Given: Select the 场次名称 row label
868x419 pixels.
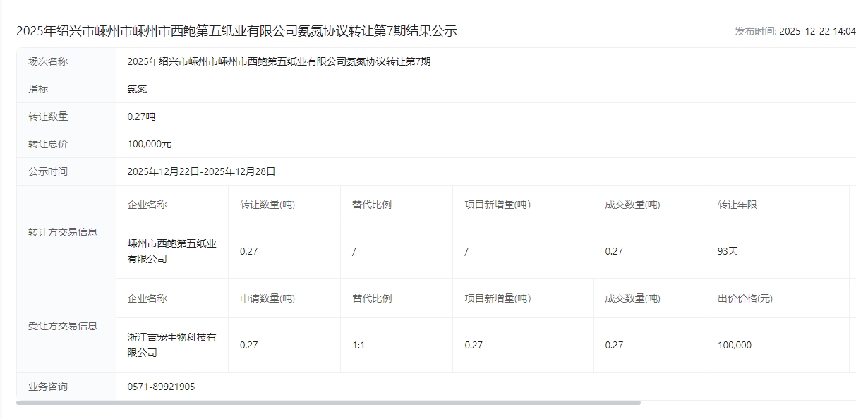Looking at the screenshot, I should point(48,61).
